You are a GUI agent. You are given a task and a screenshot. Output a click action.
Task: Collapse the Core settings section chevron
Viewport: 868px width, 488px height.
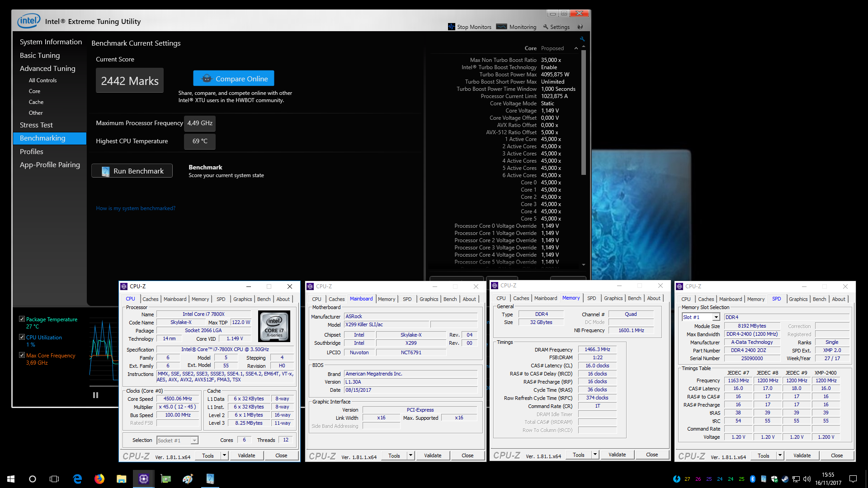576,48
